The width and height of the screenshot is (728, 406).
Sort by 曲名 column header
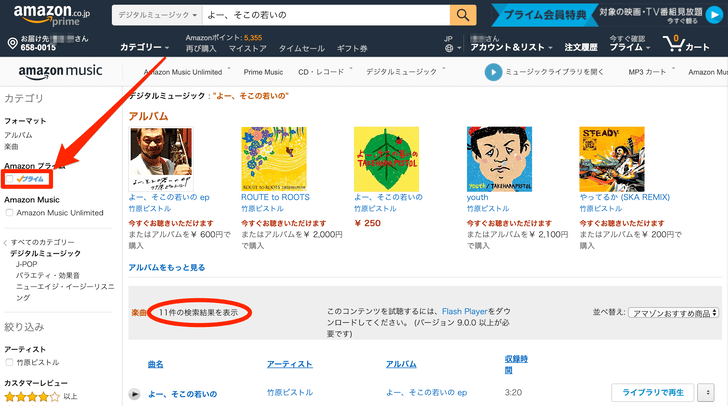[x=156, y=364]
